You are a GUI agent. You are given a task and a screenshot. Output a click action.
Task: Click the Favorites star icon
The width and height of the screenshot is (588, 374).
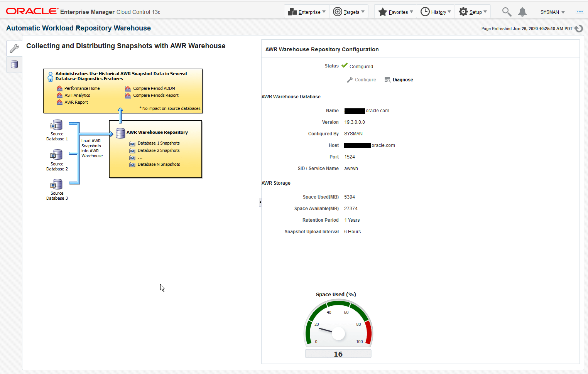click(x=383, y=12)
